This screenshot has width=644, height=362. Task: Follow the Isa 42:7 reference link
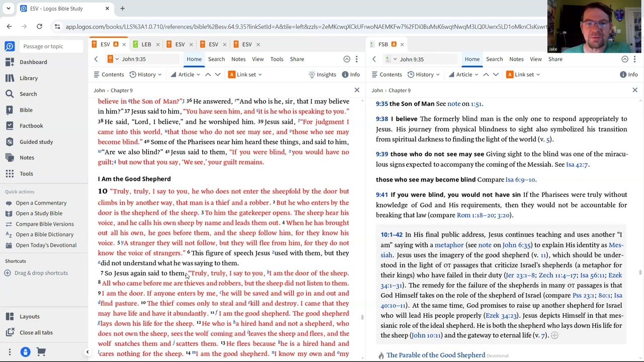pos(577,164)
